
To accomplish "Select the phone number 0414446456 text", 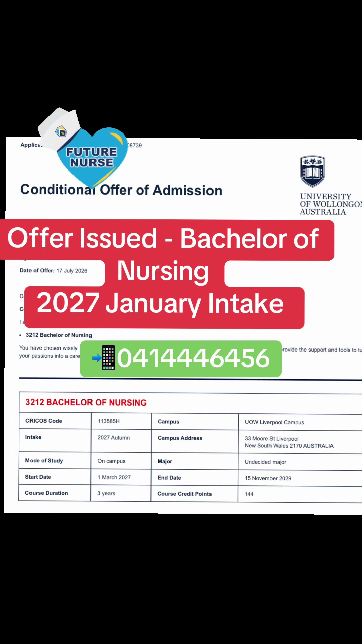I will 193,358.
